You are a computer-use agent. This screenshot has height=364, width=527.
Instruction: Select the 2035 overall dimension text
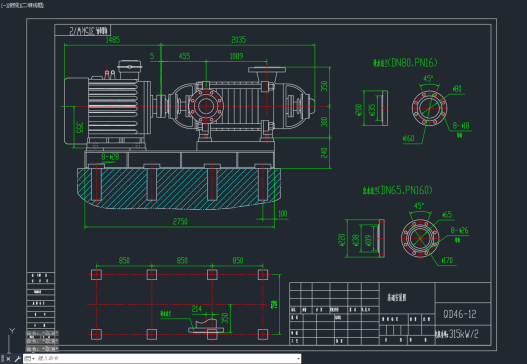click(x=239, y=40)
